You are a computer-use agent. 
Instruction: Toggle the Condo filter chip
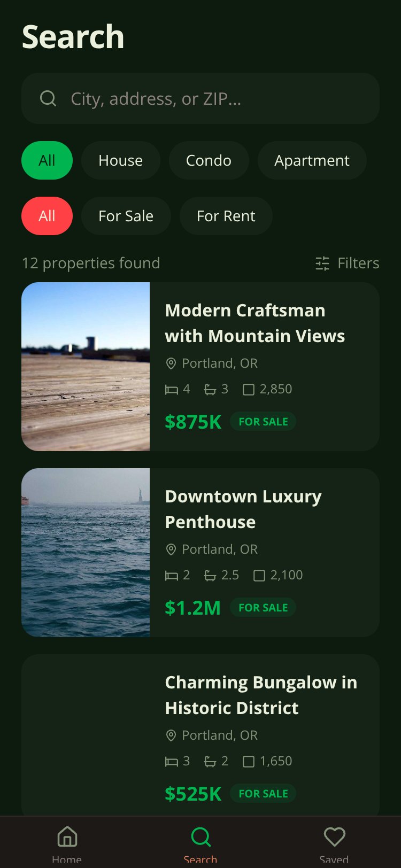[209, 160]
